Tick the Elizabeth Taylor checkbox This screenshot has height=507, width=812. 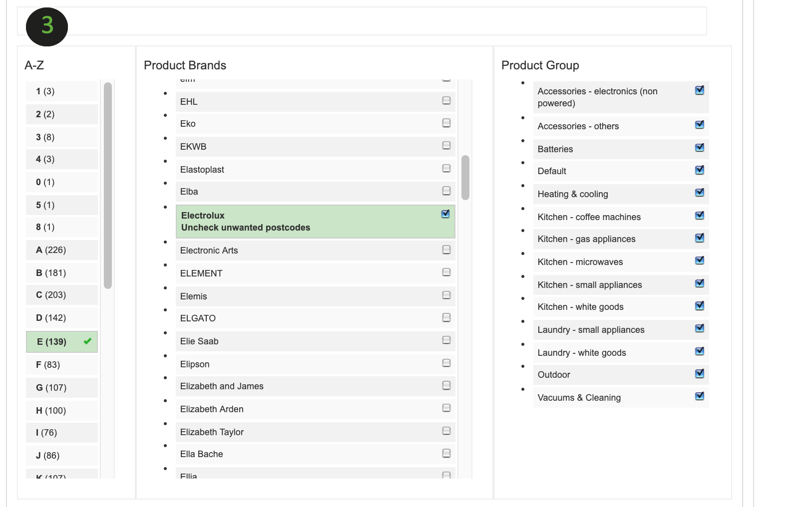pyautogui.click(x=446, y=431)
